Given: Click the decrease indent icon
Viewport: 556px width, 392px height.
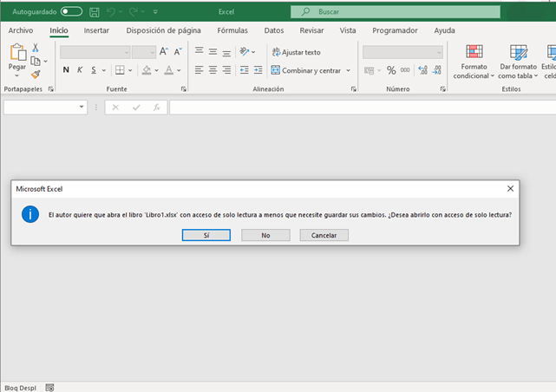Looking at the screenshot, I should (x=244, y=70).
